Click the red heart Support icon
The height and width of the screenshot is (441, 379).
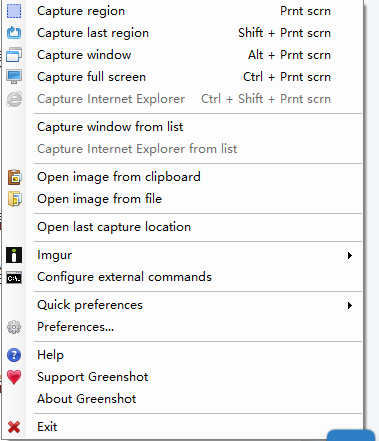(14, 377)
